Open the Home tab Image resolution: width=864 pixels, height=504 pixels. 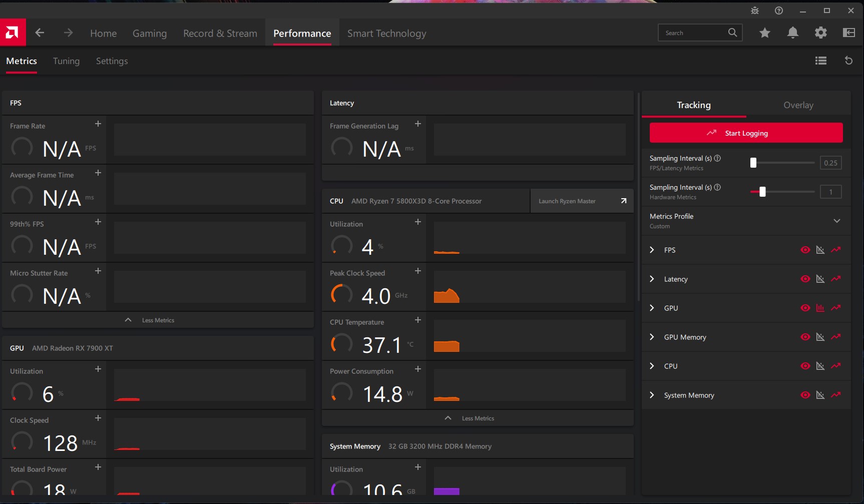tap(104, 33)
